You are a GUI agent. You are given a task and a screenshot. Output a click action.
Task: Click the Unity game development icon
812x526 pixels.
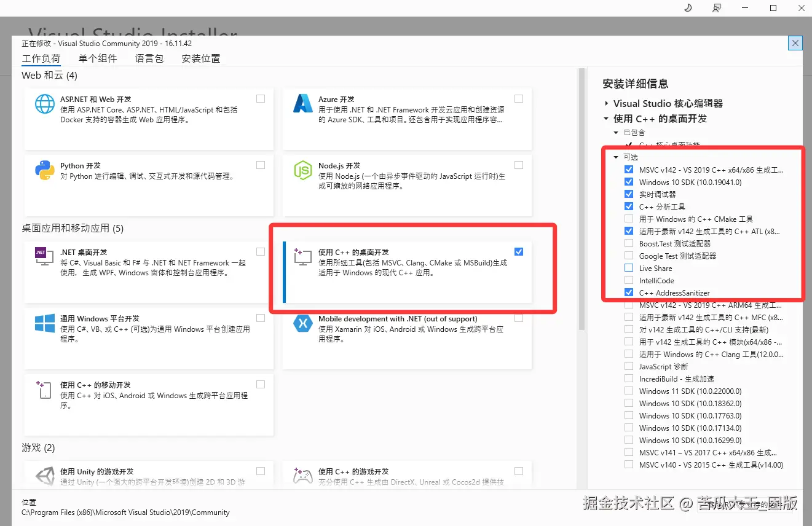45,476
